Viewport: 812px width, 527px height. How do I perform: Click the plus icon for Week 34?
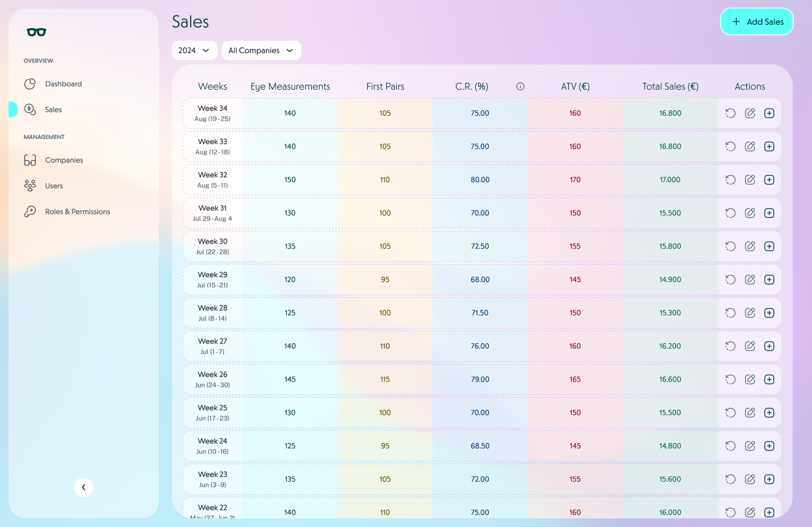(x=770, y=113)
